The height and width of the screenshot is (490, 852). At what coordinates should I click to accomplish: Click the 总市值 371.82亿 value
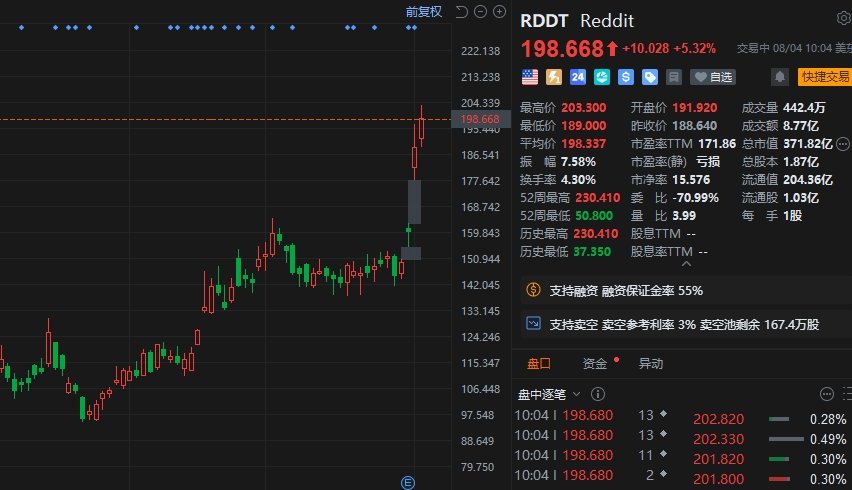coord(808,143)
